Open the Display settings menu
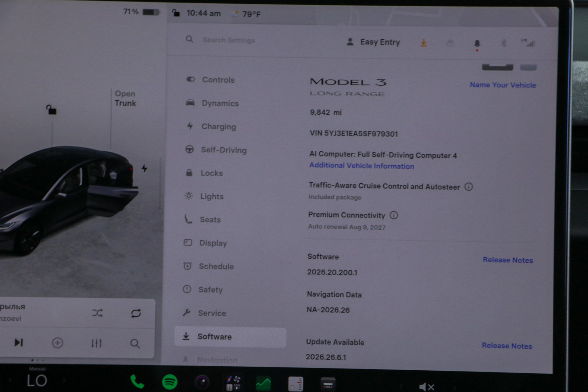The width and height of the screenshot is (588, 392). pyautogui.click(x=205, y=243)
